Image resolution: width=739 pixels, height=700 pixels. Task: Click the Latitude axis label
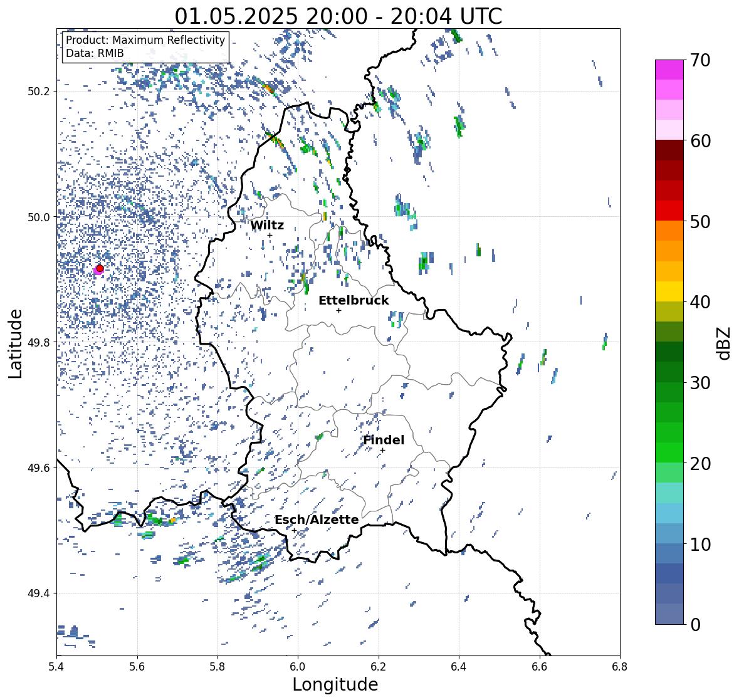click(16, 343)
